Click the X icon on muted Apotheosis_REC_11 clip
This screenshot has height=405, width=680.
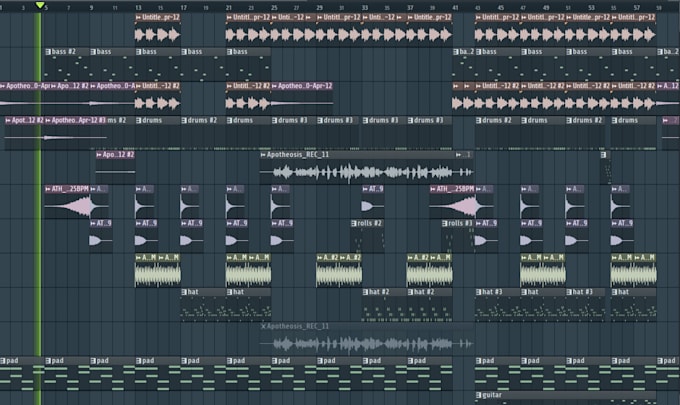click(x=263, y=327)
